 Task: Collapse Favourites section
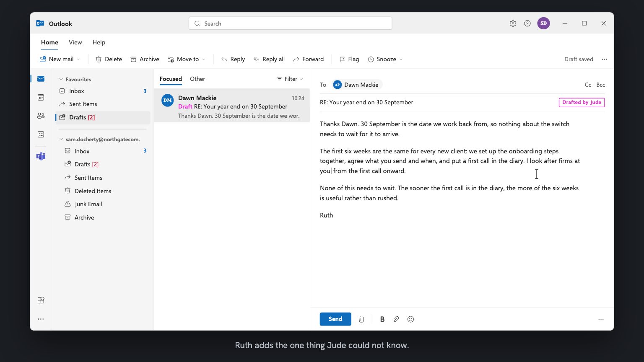[x=61, y=79]
